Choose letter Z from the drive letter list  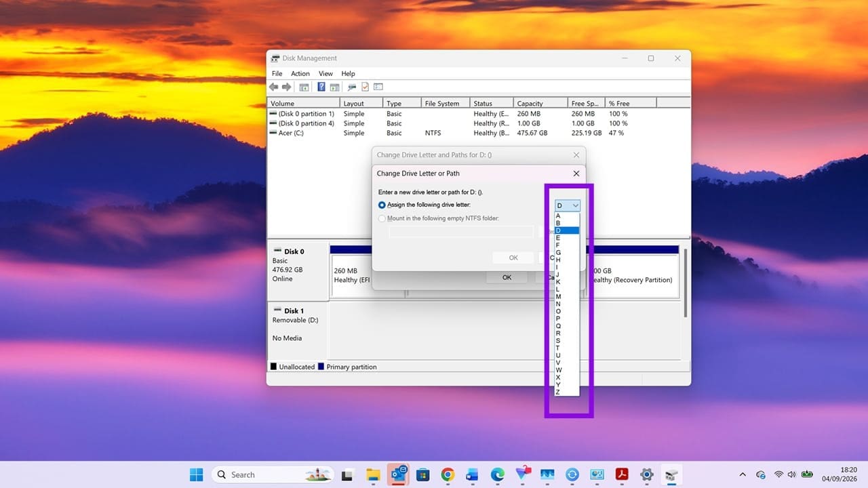click(567, 392)
